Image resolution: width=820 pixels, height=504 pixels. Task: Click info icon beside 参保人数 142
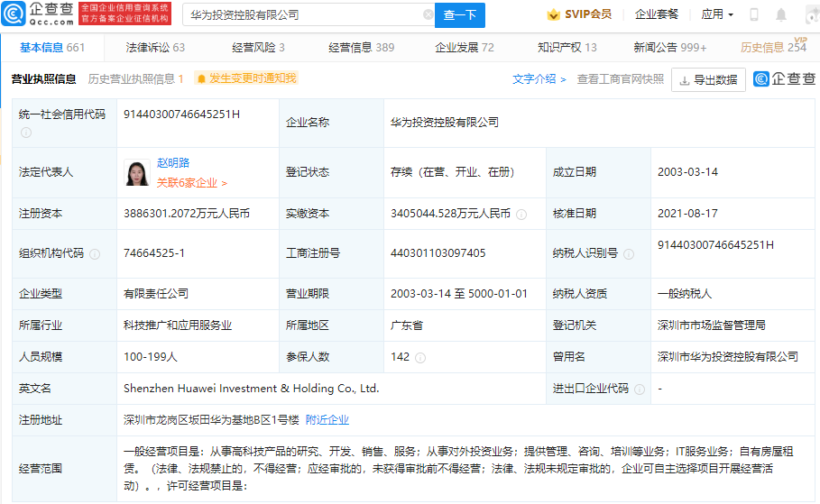click(419, 358)
